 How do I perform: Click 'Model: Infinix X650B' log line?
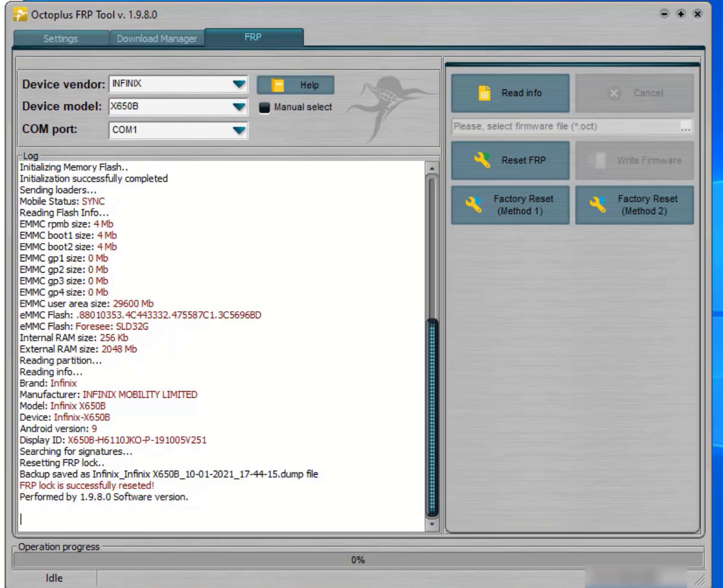(x=63, y=406)
